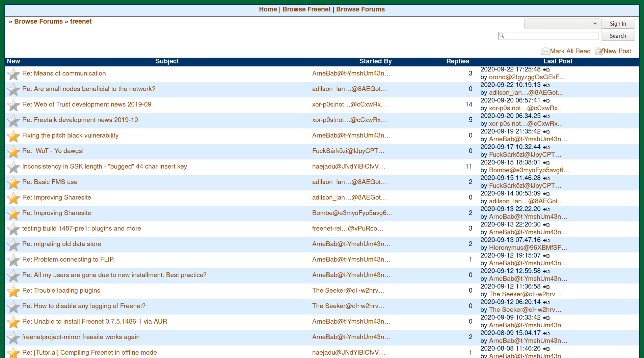Jump to last post arrow for 2020-09-13 22:20:30
Screen dimensions: 644x358
tap(546, 225)
